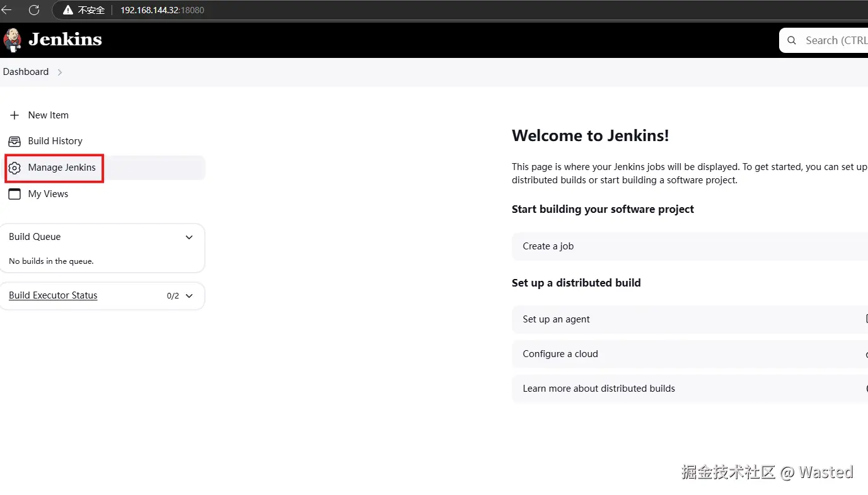Click 'Start building your software project' heading
Viewport: 868px width, 495px height.
[603, 209]
